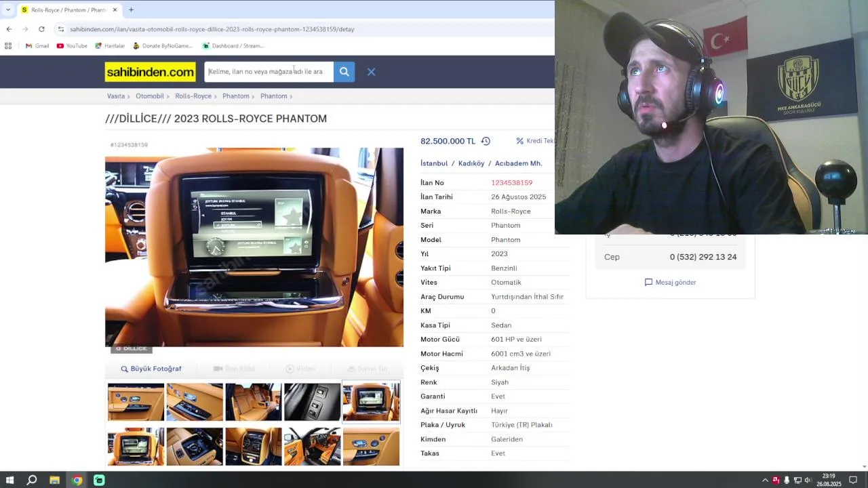868x488 pixels.
Task: Select first thumbnail in the top row
Action: (x=136, y=402)
